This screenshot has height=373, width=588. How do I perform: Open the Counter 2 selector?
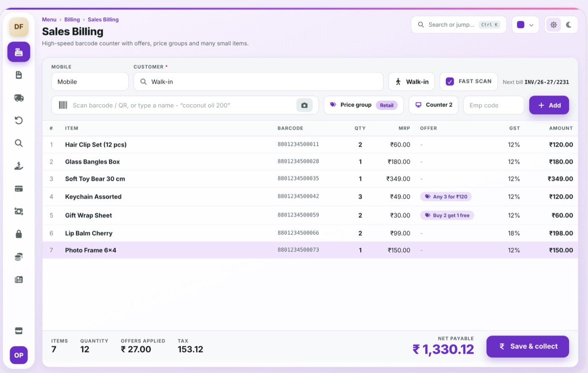[x=434, y=105]
